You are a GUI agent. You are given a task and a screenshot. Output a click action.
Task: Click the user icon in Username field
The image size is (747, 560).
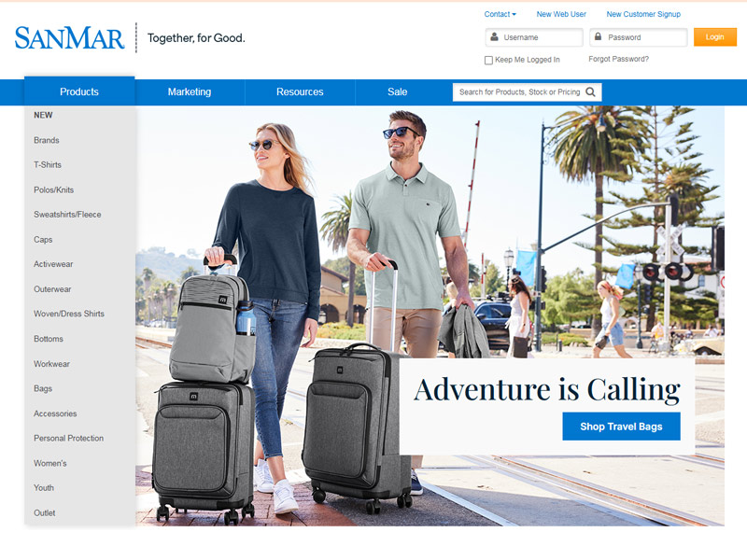tap(495, 36)
